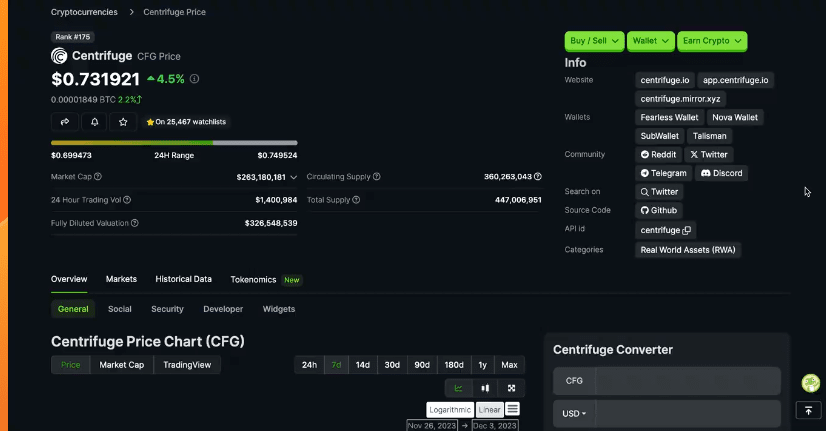Image resolution: width=826 pixels, height=431 pixels.
Task: Select the candlestick chart view icon
Action: (485, 388)
